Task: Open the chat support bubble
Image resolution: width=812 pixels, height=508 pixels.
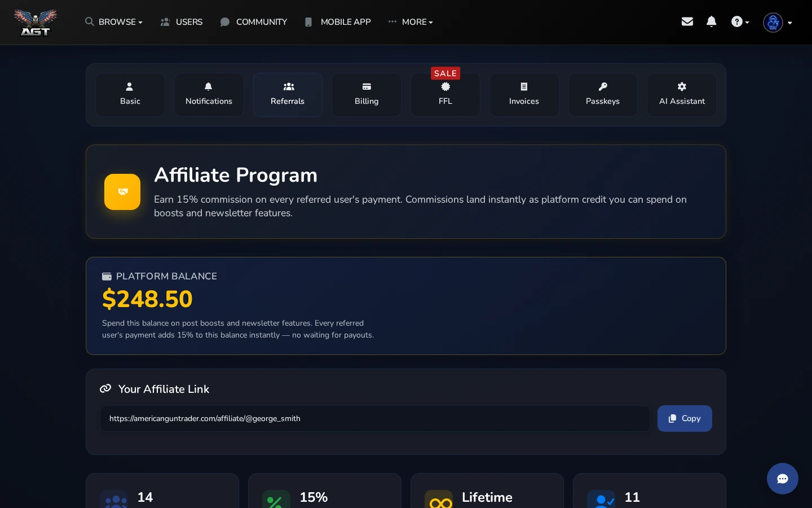Action: click(783, 479)
